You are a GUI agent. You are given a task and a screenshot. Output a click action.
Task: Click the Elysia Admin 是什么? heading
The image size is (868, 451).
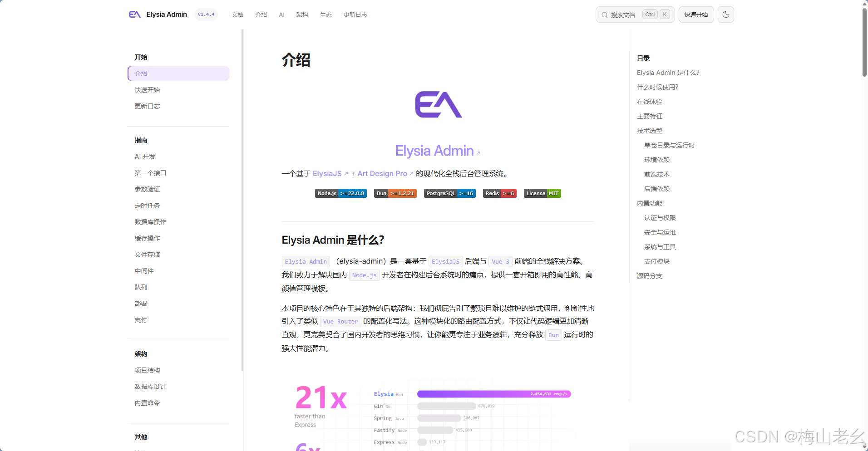point(333,240)
